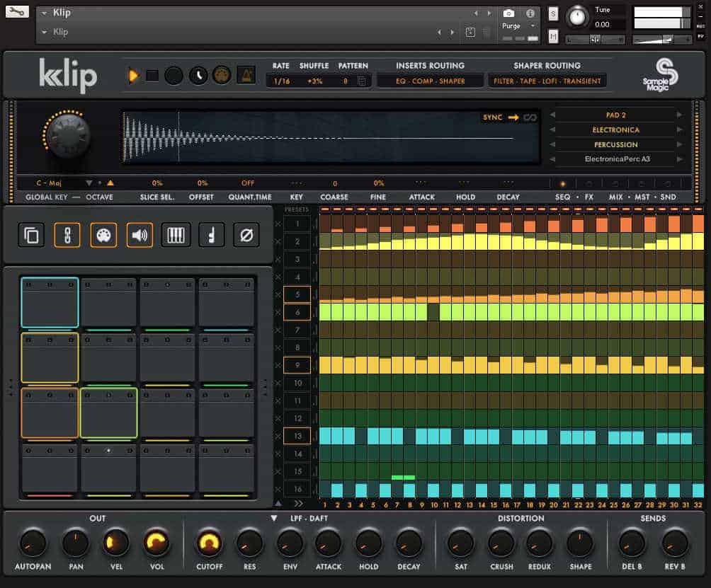The image size is (711, 588).
Task: Select sequencer preset row 13
Action: [297, 436]
